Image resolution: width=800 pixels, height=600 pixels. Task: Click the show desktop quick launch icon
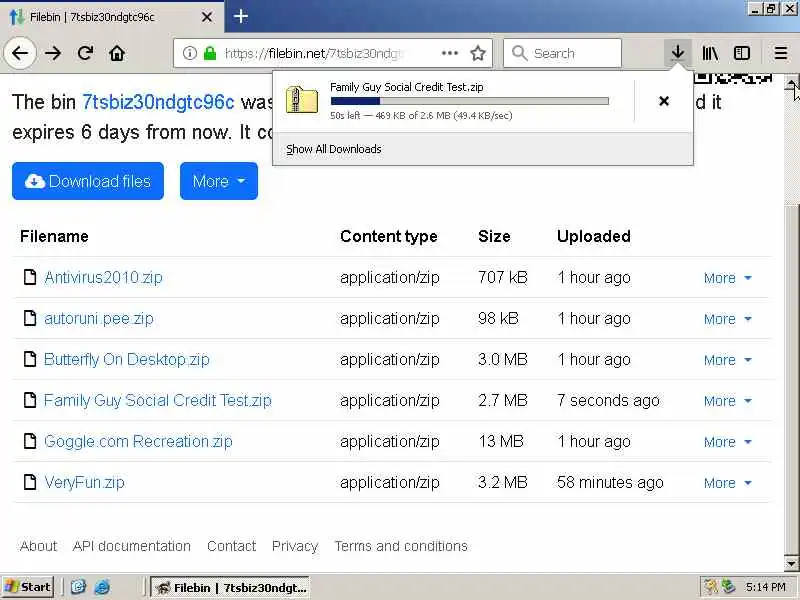78,587
